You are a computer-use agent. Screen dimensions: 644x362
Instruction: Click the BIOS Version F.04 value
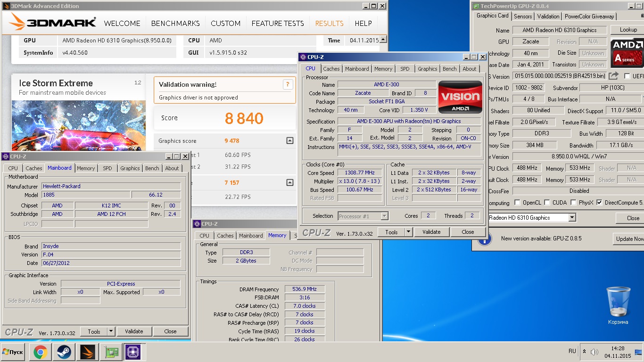[111, 255]
